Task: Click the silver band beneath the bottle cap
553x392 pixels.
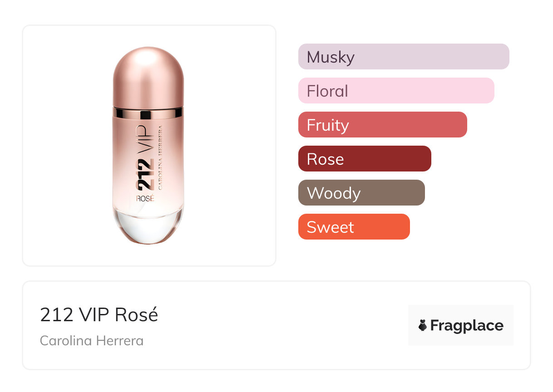Action: [x=148, y=113]
